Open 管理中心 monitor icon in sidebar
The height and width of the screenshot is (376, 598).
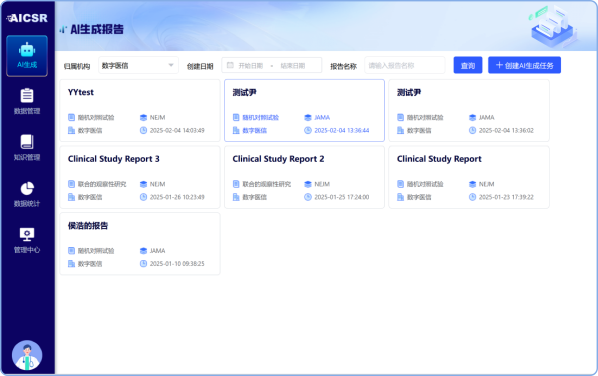click(x=27, y=234)
